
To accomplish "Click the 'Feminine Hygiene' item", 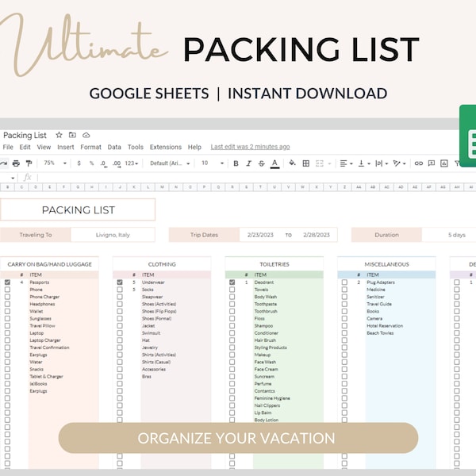I will (272, 398).
